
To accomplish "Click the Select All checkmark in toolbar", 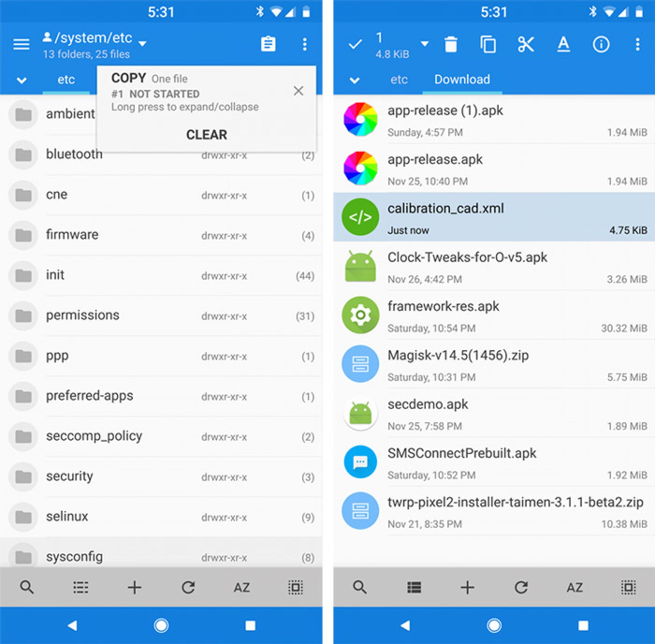I will click(355, 45).
